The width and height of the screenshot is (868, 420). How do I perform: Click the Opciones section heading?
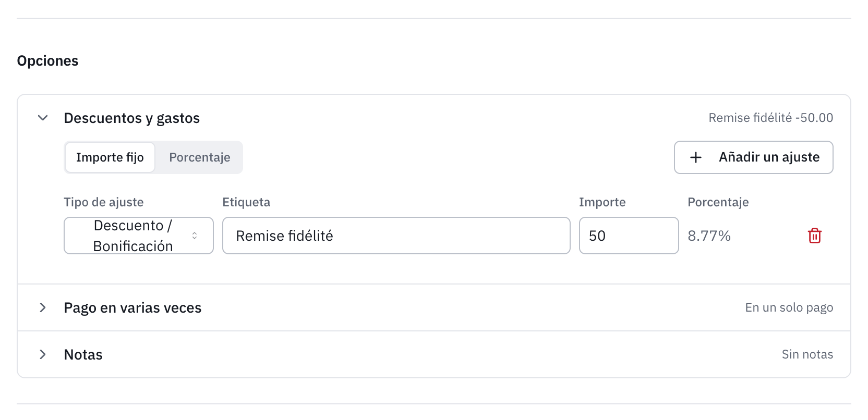pyautogui.click(x=47, y=61)
